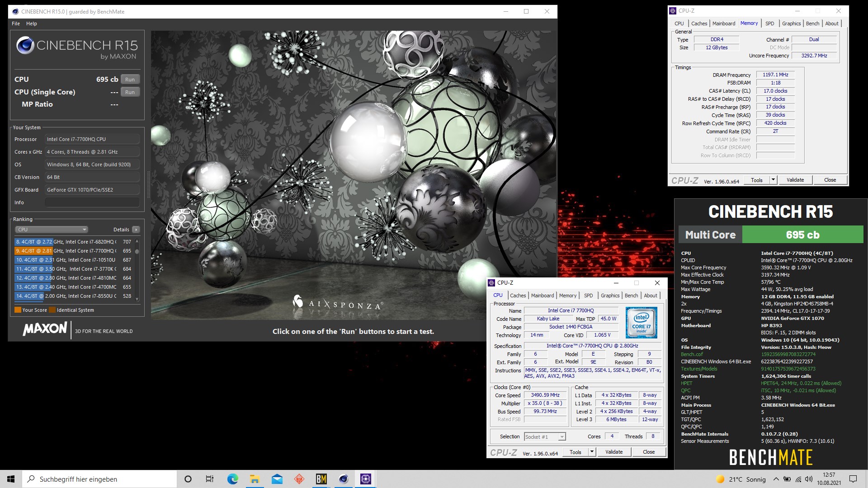Image resolution: width=868 pixels, height=488 pixels.
Task: Open BenchMate from the taskbar
Action: click(321, 479)
